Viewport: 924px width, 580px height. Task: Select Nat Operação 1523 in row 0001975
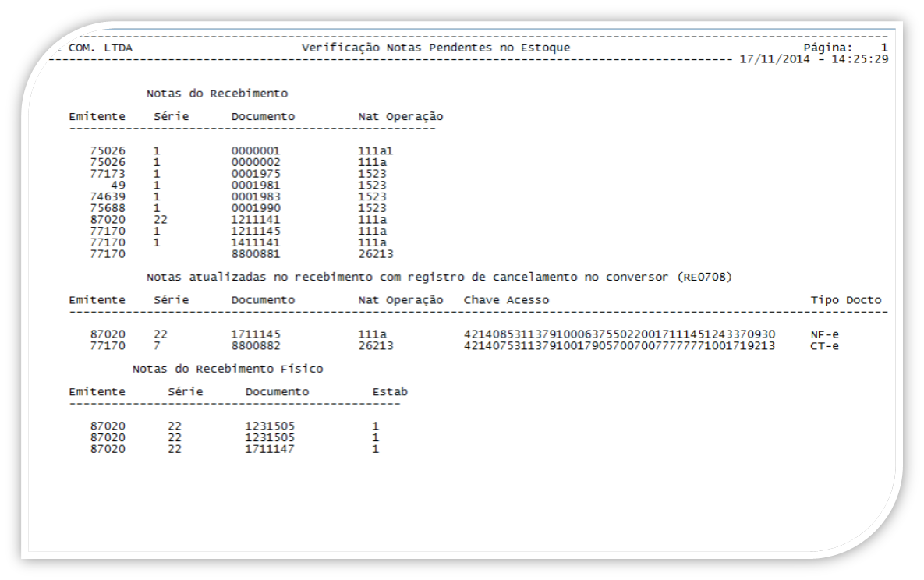(x=372, y=174)
